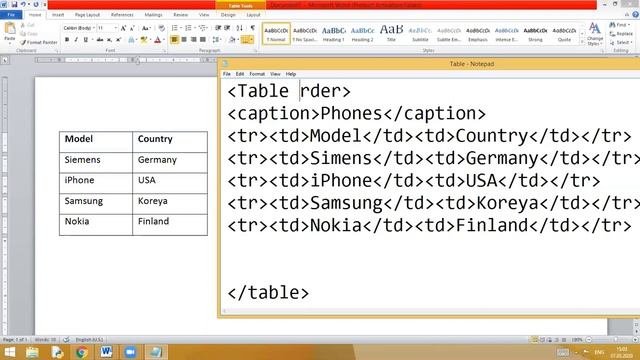The height and width of the screenshot is (360, 640).
Task: Open Notepad's Format menu
Action: click(x=257, y=74)
